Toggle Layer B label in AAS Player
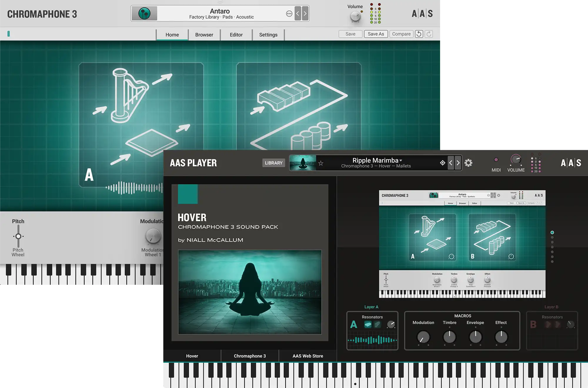Viewport: 588px width, 388px height. pos(551,307)
